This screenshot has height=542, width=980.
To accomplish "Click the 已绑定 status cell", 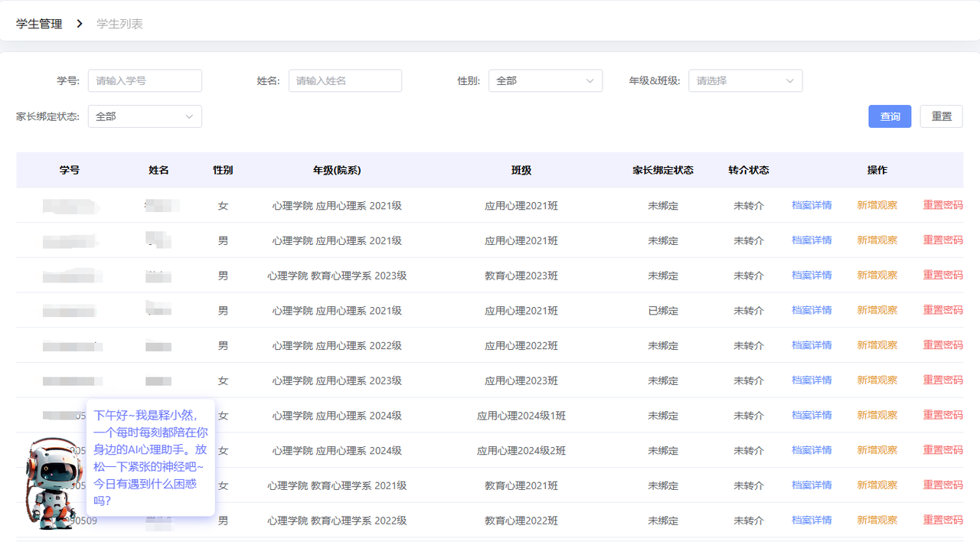I will [663, 311].
